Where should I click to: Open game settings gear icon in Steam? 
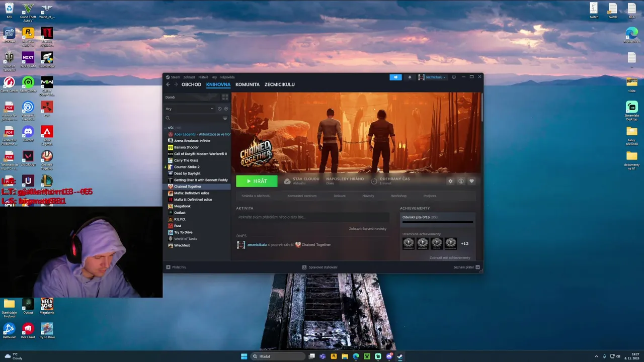pos(450,181)
